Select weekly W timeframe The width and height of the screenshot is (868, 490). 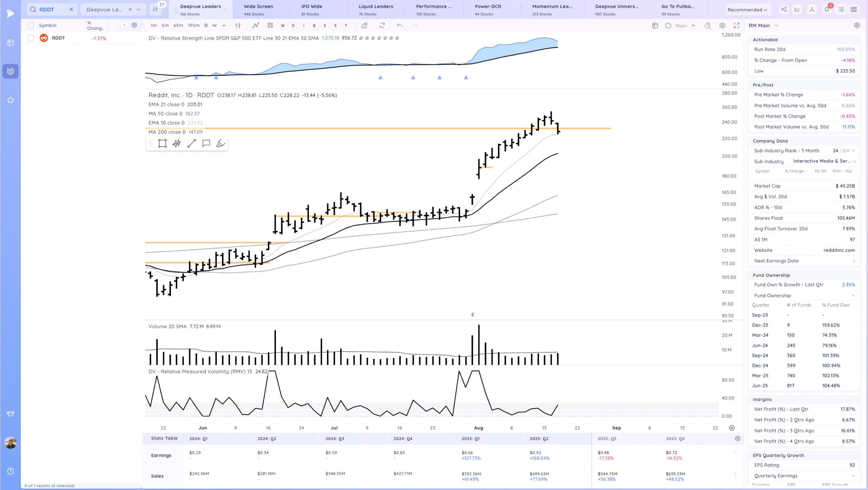pos(214,25)
